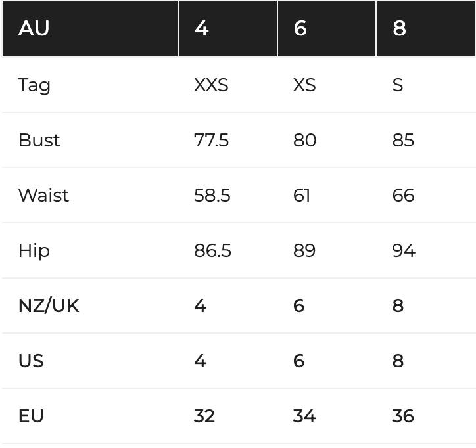Click the XXS tag value
Viewport: 476px width, 448px height.
tap(211, 85)
